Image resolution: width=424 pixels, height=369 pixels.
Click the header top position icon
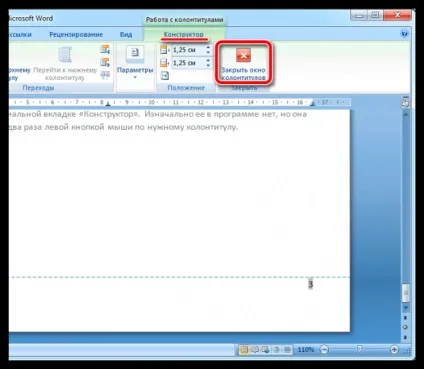[165, 50]
